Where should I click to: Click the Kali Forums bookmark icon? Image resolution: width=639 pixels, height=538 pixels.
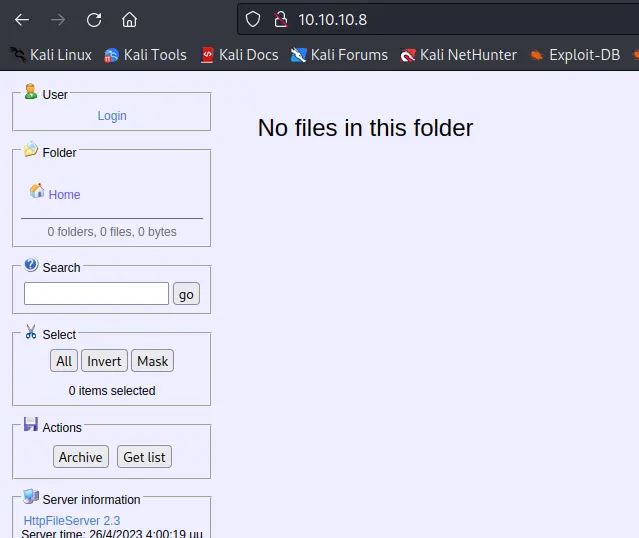click(298, 55)
